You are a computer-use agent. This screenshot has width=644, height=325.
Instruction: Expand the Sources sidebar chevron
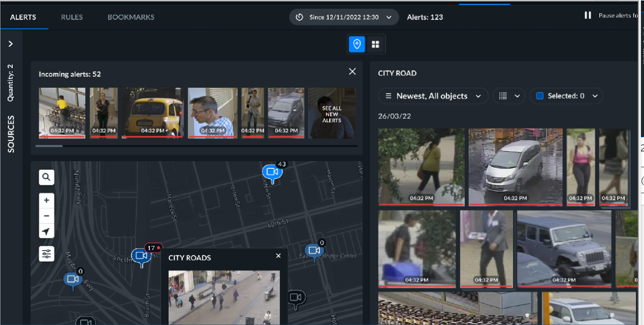[11, 44]
